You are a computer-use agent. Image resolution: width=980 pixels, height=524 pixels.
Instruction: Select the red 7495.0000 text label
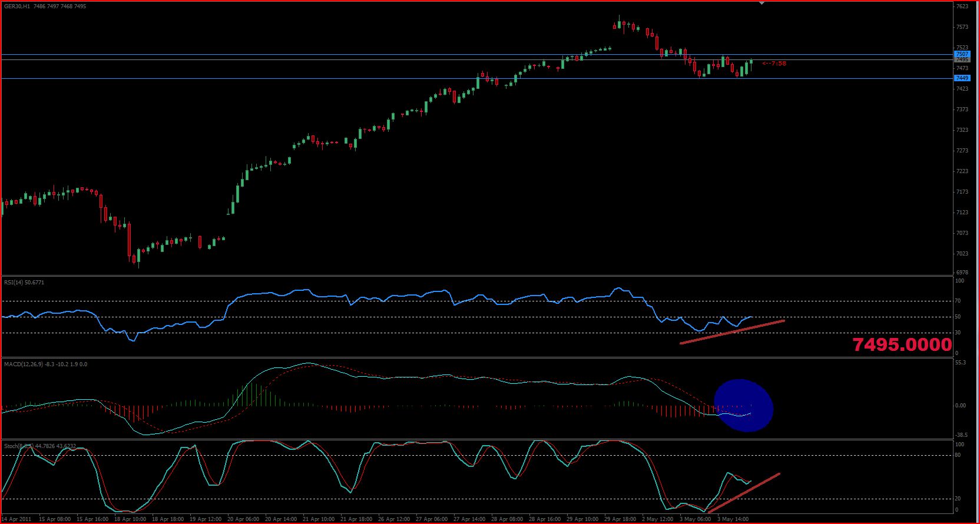tap(902, 345)
